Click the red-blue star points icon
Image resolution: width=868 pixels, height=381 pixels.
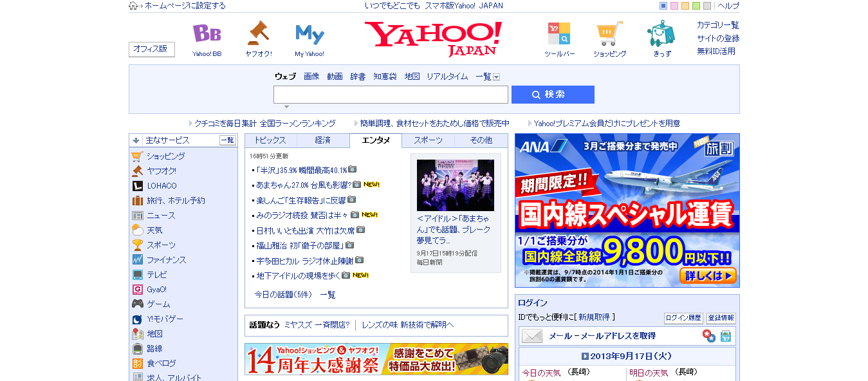click(x=708, y=335)
